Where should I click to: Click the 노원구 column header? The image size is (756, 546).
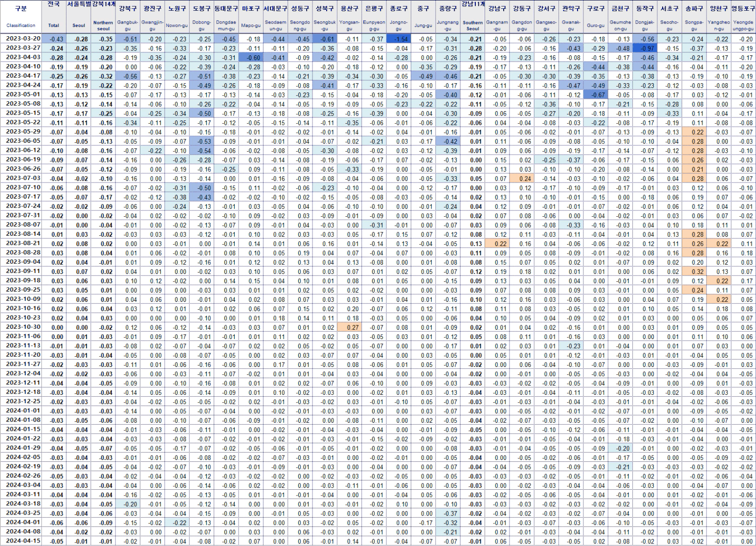pyautogui.click(x=177, y=8)
